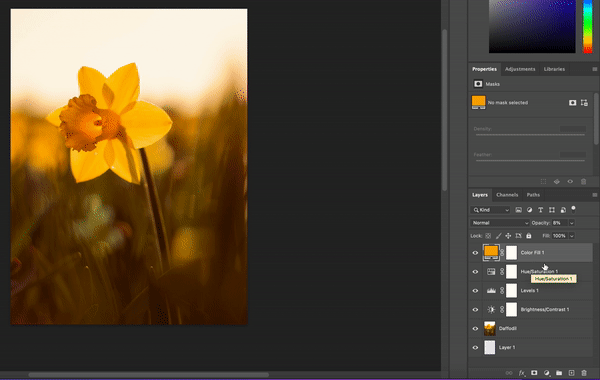Click the canvas horizontal scrollbar
600x380 pixels.
point(148,375)
